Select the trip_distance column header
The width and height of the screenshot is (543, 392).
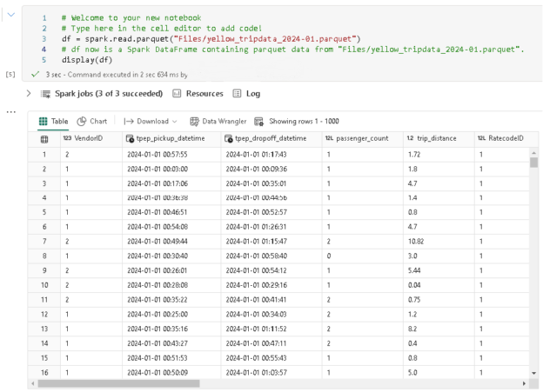click(439, 138)
